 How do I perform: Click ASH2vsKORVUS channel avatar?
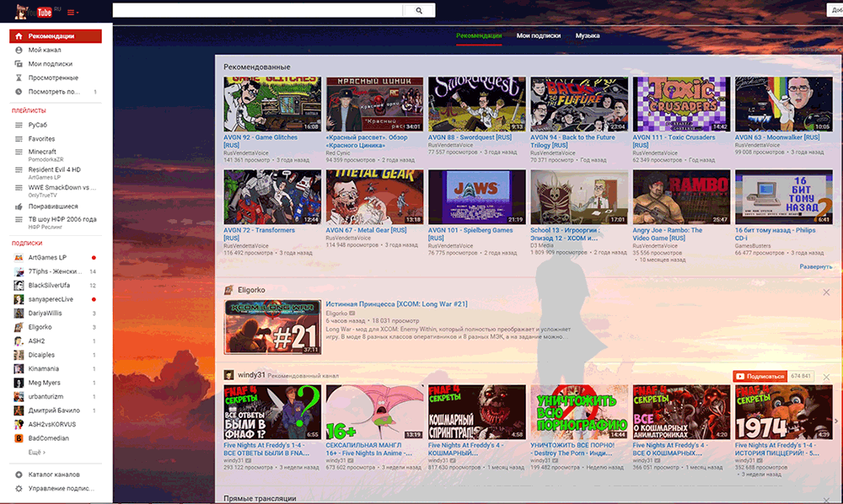[19, 425]
